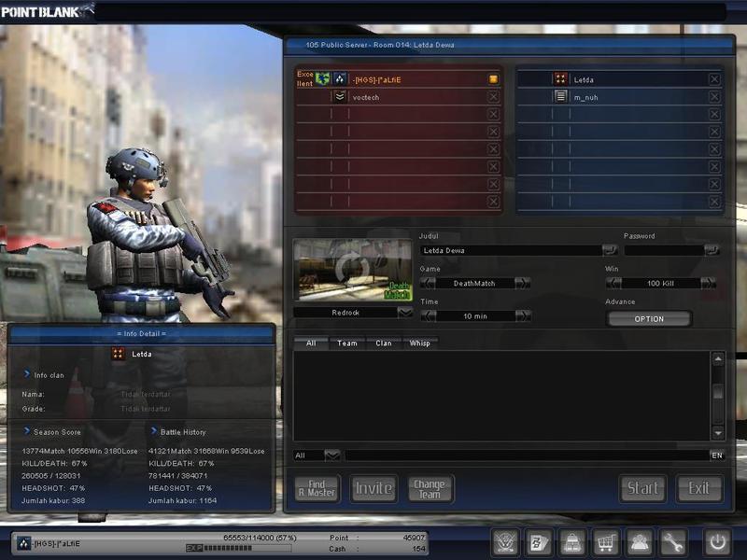This screenshot has height=560, width=747.
Task: Click the Judul room title field
Action: coord(511,250)
